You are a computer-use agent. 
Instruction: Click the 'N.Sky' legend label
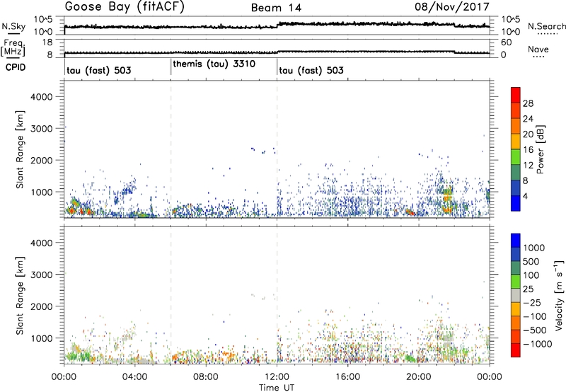13,26
